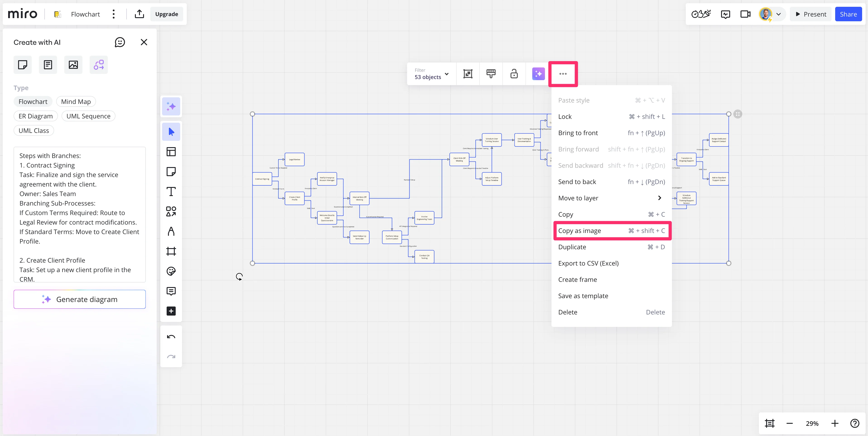Image resolution: width=868 pixels, height=436 pixels.
Task: Select the Frame tool in left toolbar
Action: [171, 251]
